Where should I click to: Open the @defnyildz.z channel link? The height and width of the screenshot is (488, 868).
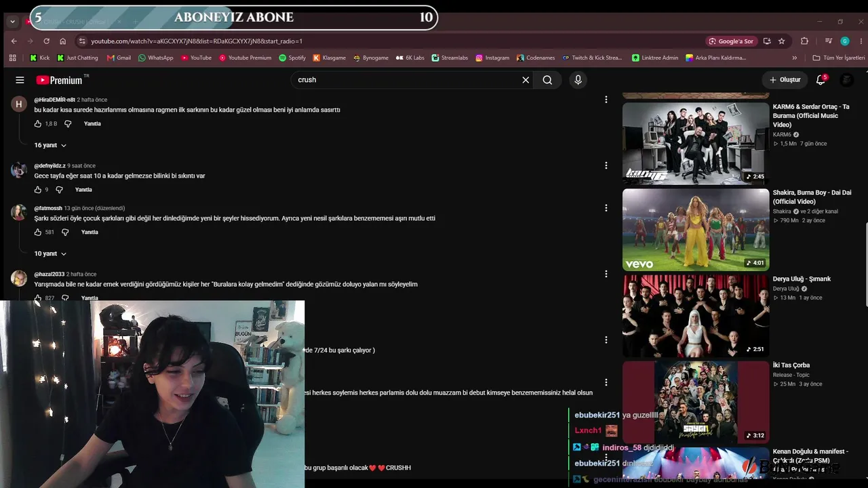point(50,165)
